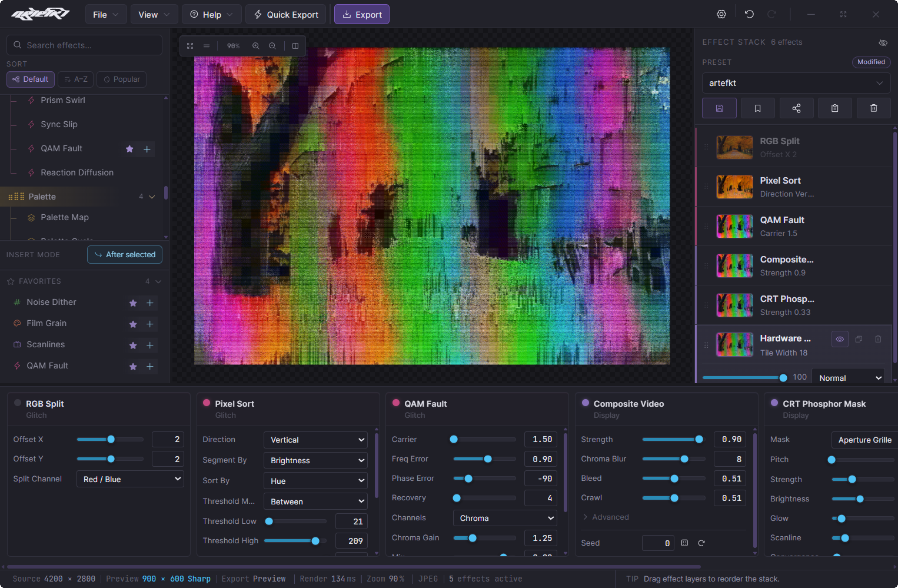
Task: Select Reaction Diffusion effect
Action: 77,172
